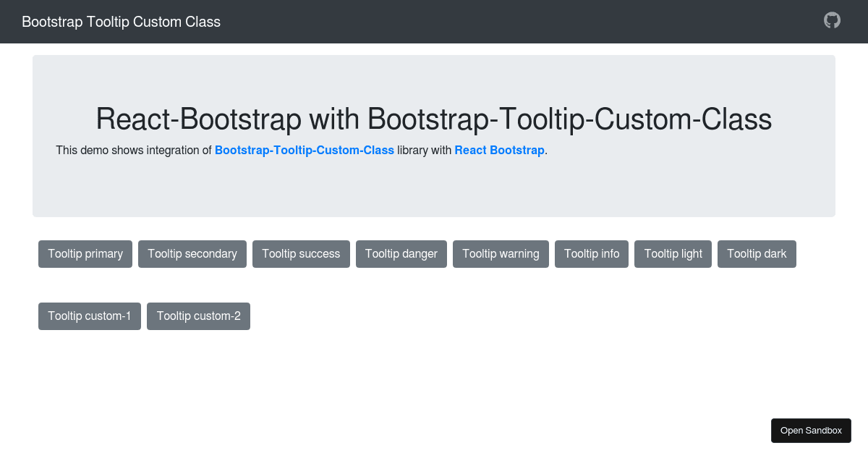
Task: Click the React-Bootstrap with Bootstrap-Tooltip-Custom-Class heading
Action: [x=434, y=119]
